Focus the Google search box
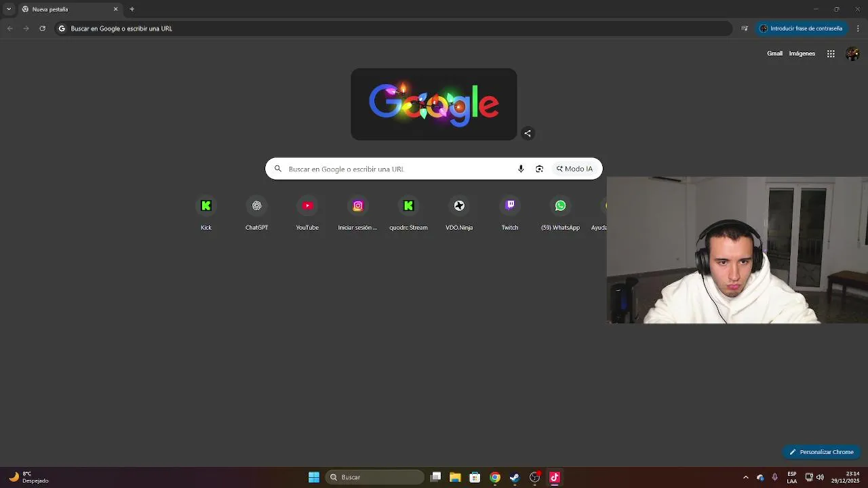Screen dimensions: 868x488 [x=434, y=169]
